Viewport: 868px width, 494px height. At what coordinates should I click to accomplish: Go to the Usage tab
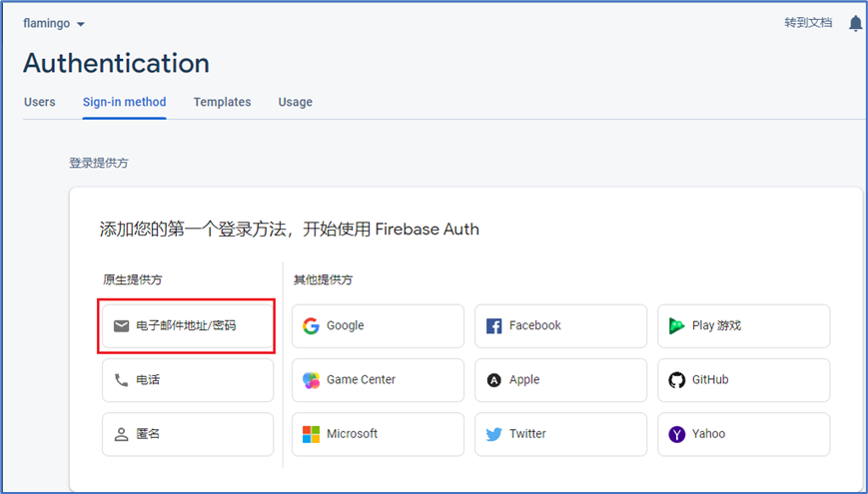(295, 102)
